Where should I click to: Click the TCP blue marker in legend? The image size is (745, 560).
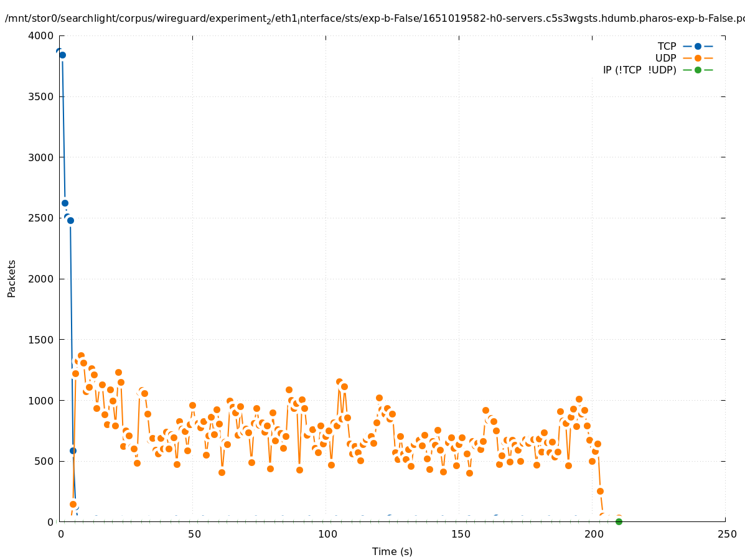[x=698, y=46]
